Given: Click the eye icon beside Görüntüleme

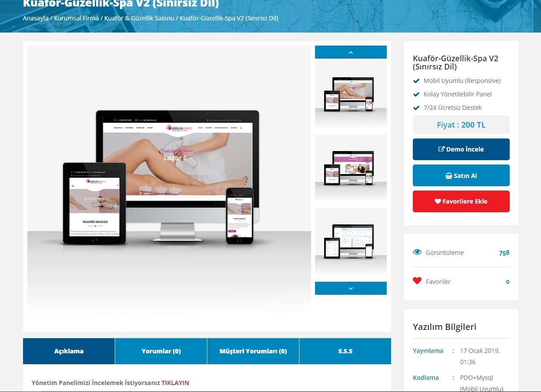Looking at the screenshot, I should 417,252.
